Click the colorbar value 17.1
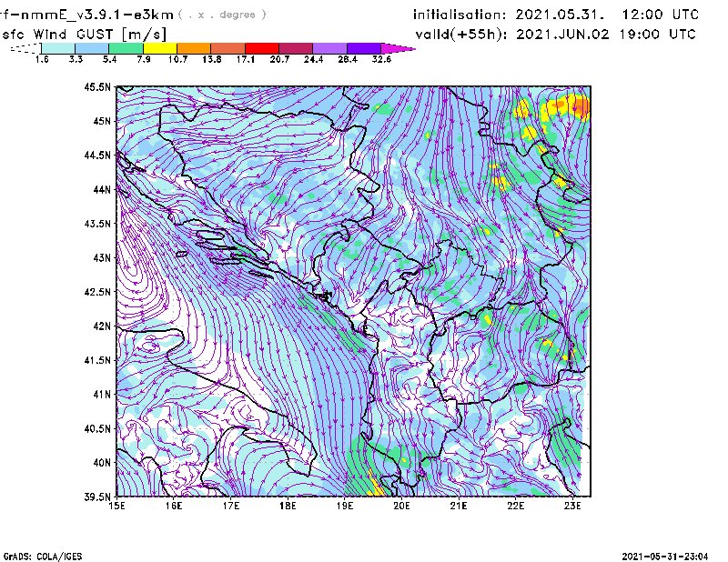The height and width of the screenshot is (562, 728). (x=246, y=59)
